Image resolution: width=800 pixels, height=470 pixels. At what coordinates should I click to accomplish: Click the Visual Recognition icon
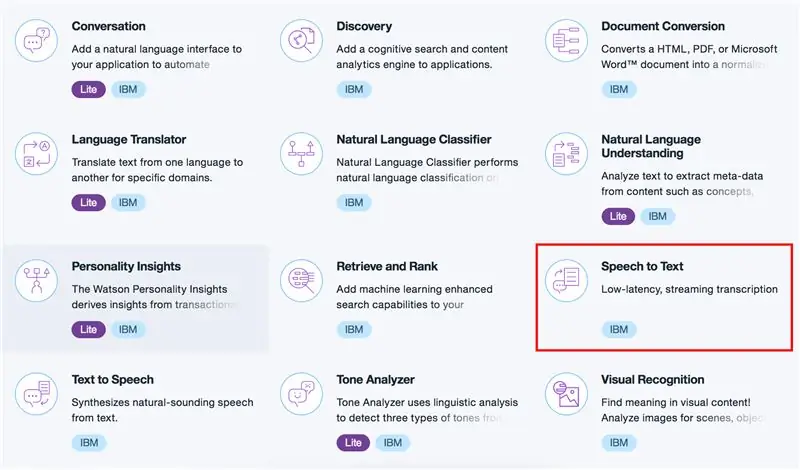coord(566,393)
